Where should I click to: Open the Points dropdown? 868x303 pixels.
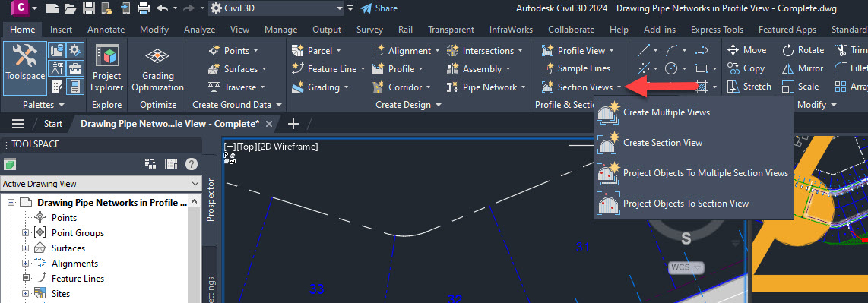tap(234, 50)
